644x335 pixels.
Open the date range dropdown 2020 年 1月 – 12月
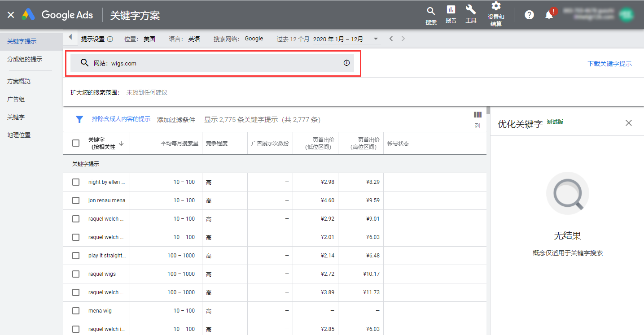pos(346,39)
